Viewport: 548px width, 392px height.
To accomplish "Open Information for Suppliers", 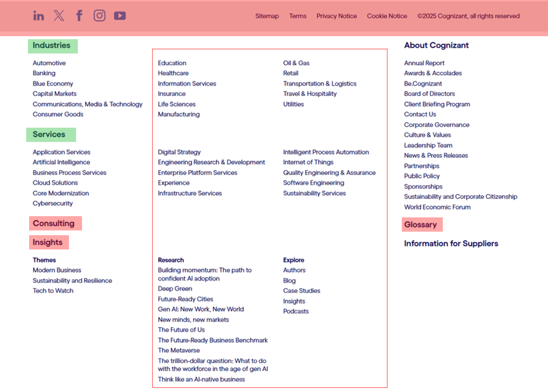I will click(451, 244).
